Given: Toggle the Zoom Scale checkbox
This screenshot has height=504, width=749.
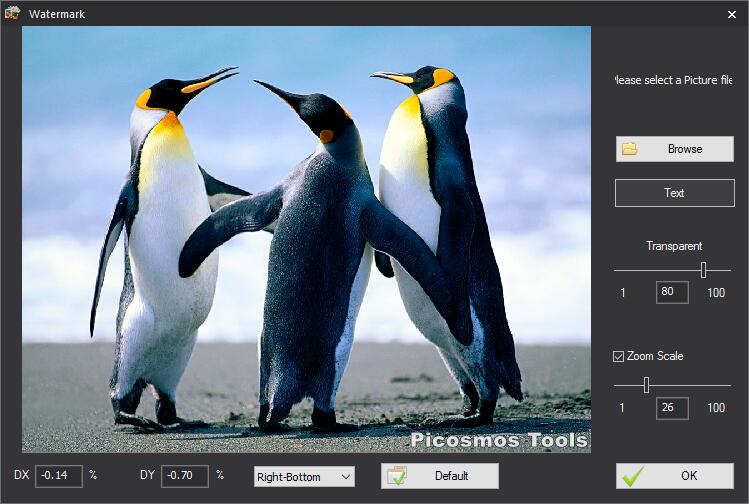Looking at the screenshot, I should [619, 356].
